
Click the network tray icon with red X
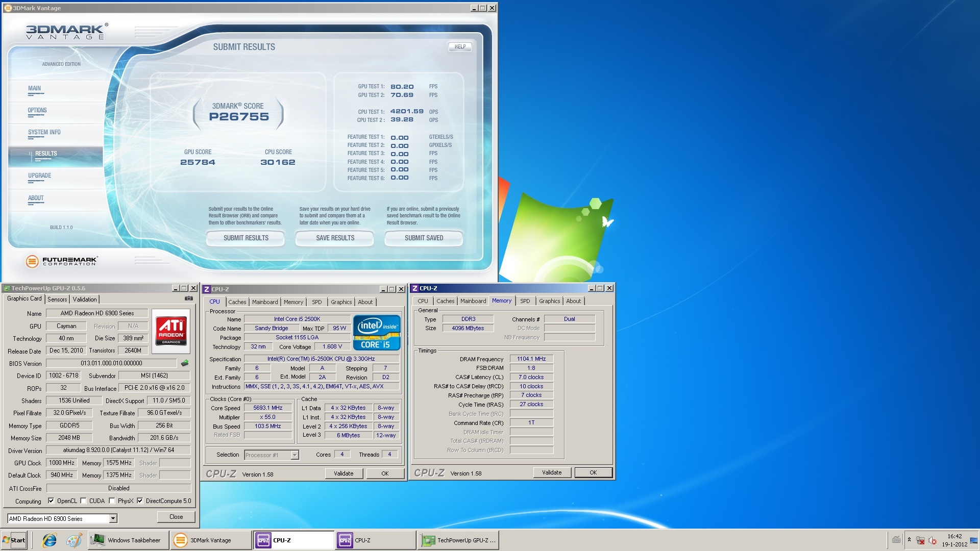pos(920,540)
